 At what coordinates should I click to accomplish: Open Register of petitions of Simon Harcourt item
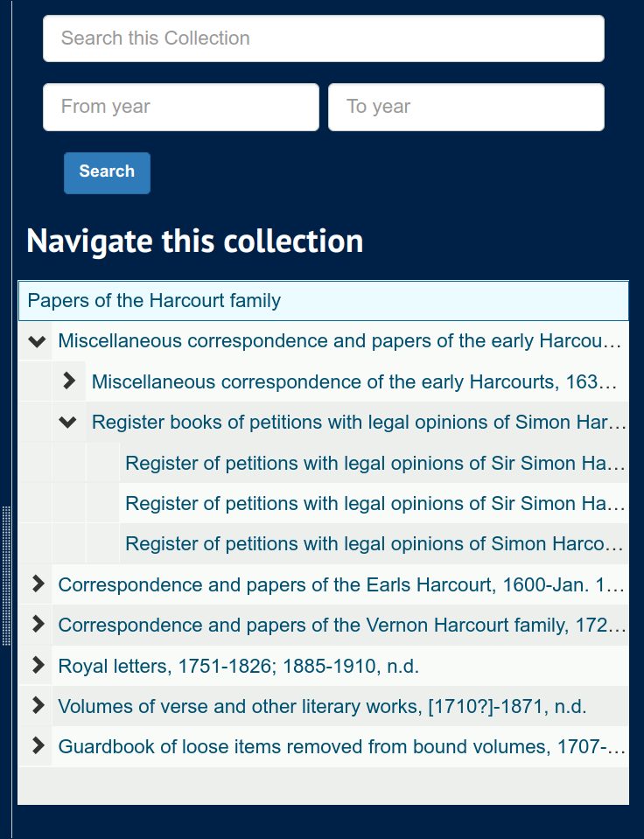point(374,544)
